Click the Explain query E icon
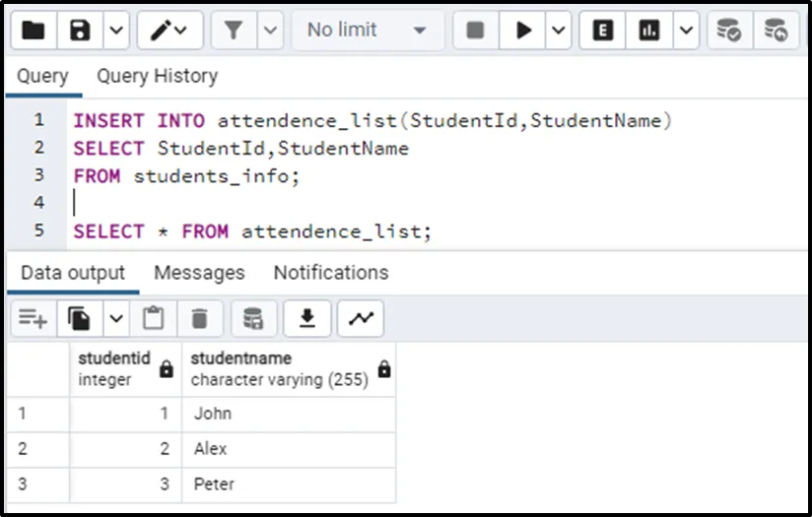The image size is (812, 517). pyautogui.click(x=602, y=31)
